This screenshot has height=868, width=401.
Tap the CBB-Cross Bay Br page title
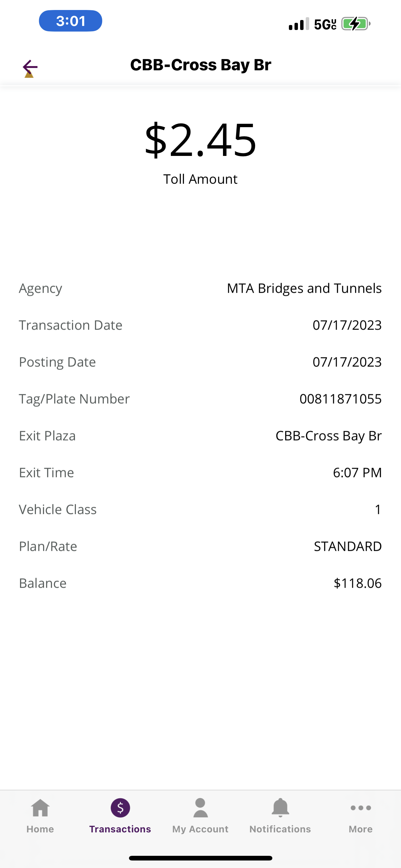(201, 65)
